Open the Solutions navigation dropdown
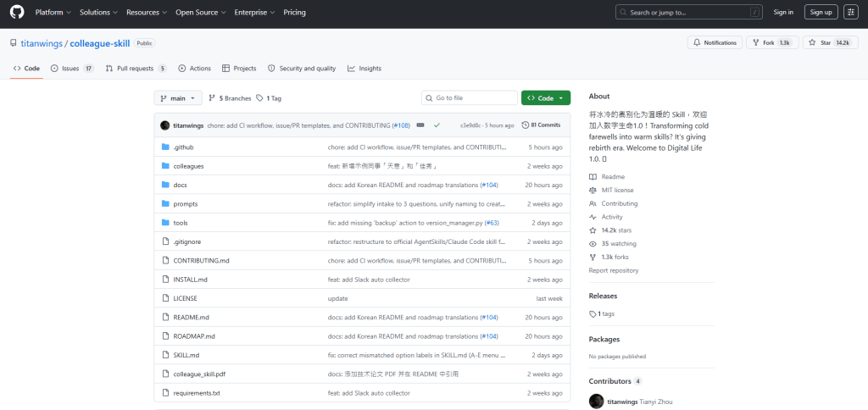This screenshot has width=868, height=410. (98, 13)
